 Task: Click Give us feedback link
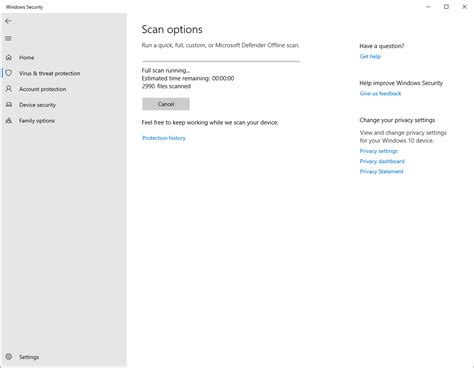coord(380,93)
